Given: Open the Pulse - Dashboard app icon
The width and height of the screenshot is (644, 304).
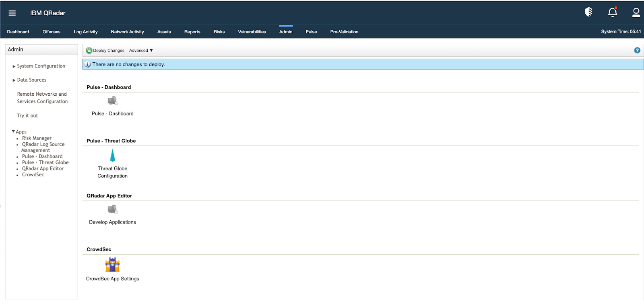Looking at the screenshot, I should 112,101.
